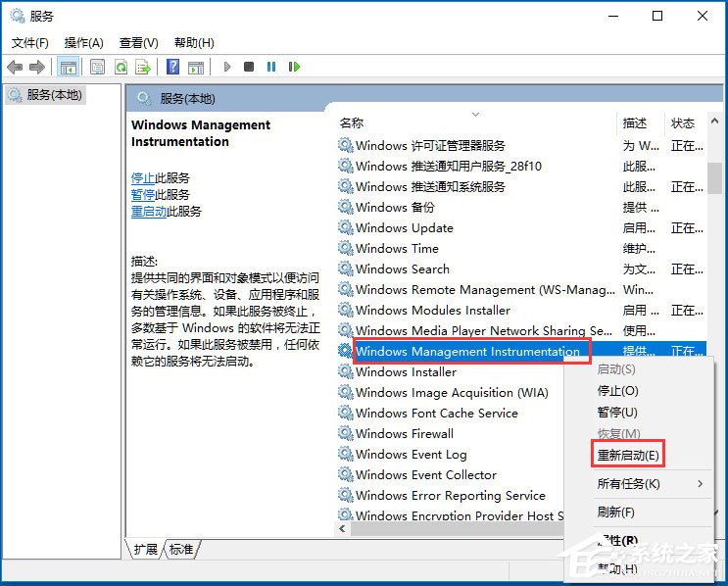Click gear icon beside Windows Firewall
Image resolution: width=728 pixels, height=586 pixels.
point(346,433)
